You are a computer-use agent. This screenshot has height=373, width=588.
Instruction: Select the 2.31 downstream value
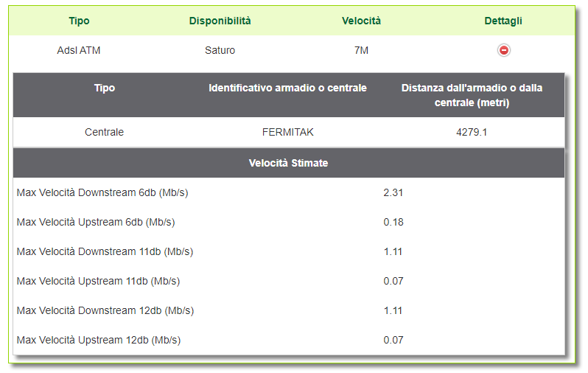(393, 192)
